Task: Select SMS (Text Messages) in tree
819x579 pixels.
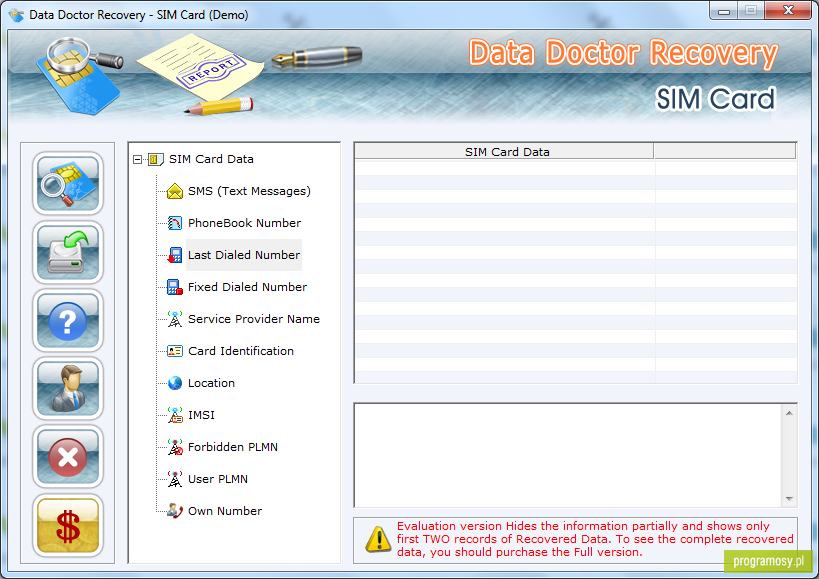Action: [x=249, y=191]
